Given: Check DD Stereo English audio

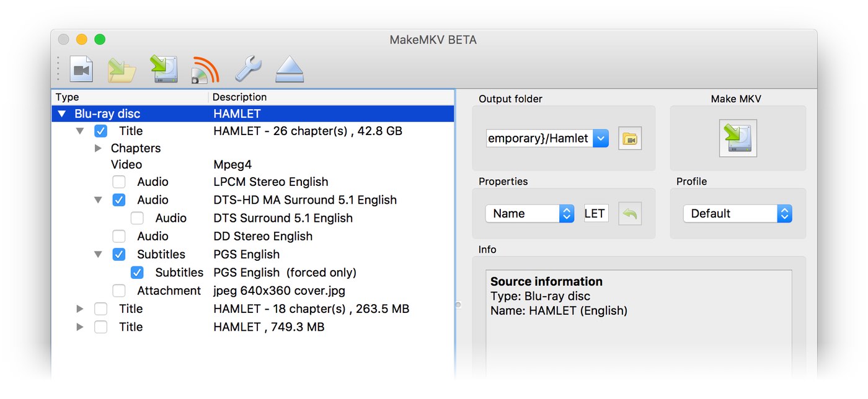Looking at the screenshot, I should 118,236.
